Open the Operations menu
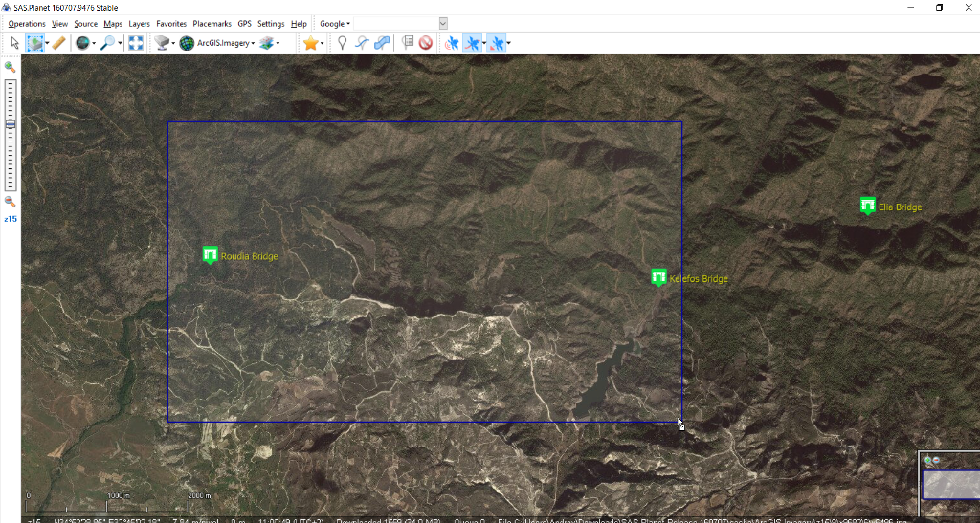Screen dimensions: 980x523 pos(27,24)
